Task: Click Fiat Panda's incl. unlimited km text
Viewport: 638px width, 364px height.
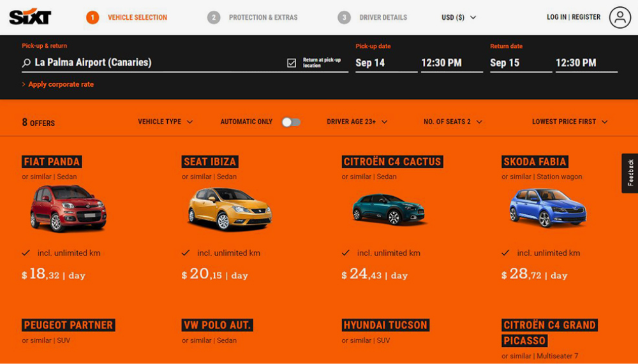Action: [69, 253]
